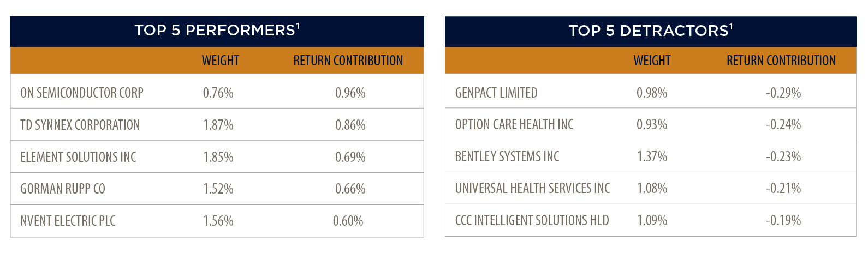The image size is (868, 253).
Task: Select Option Care Health Inc row
Action: (x=650, y=124)
